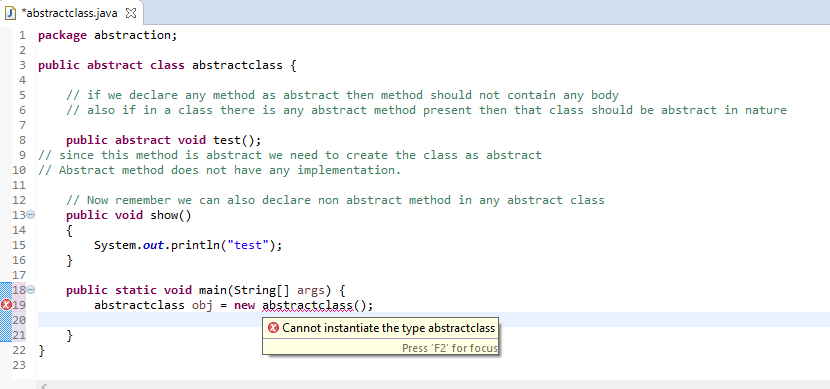Click 'public void show()' on line 13

click(129, 215)
